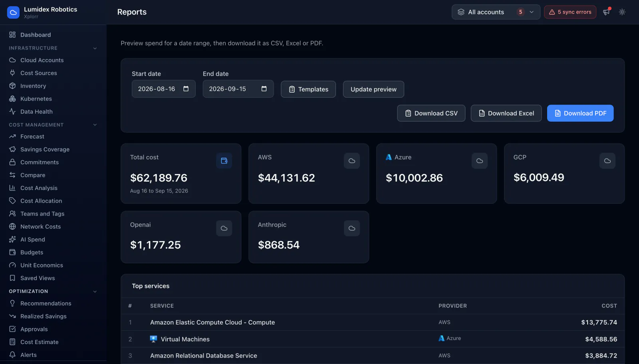Click the Kubernetes cluster icon
Image resolution: width=639 pixels, height=364 pixels.
(12, 99)
